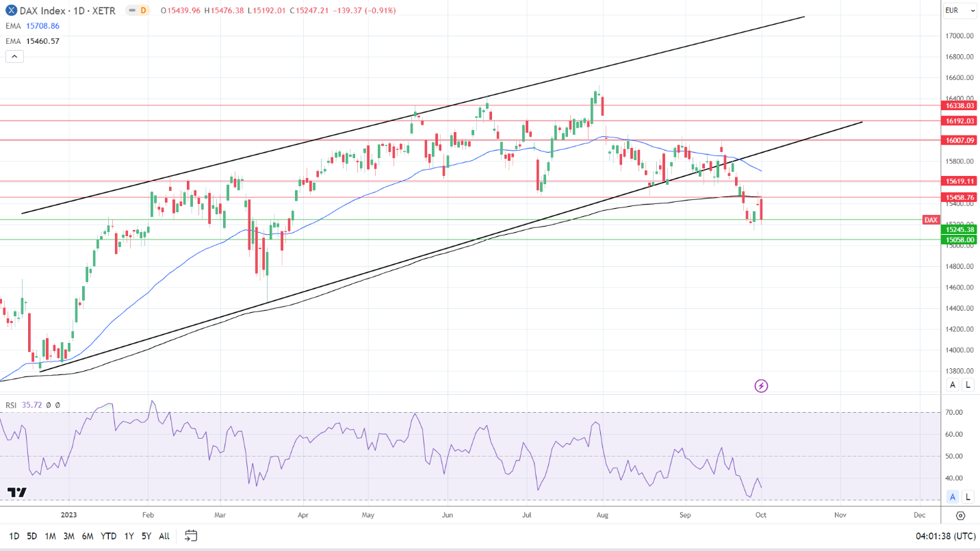Click the Oct time axis label
This screenshot has width=980, height=551.
(761, 515)
